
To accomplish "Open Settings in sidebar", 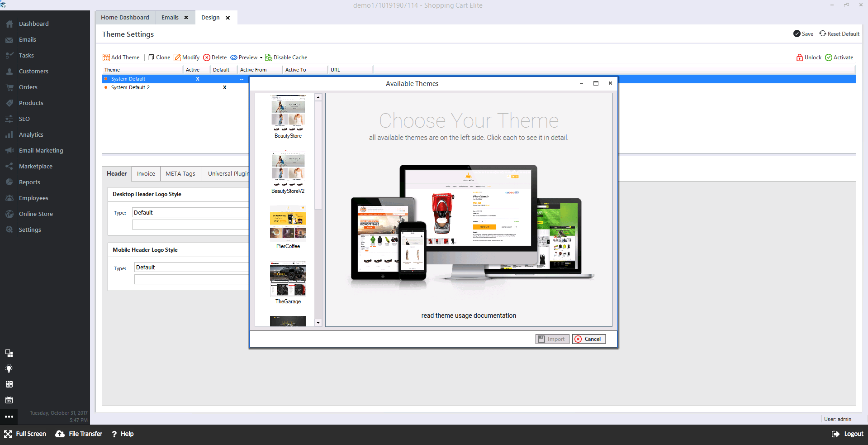I will click(30, 230).
